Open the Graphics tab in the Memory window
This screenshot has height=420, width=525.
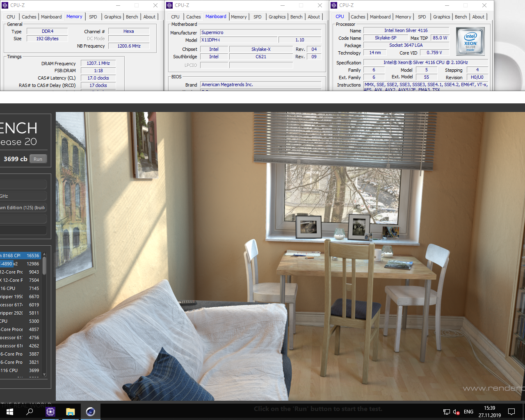coord(113,17)
